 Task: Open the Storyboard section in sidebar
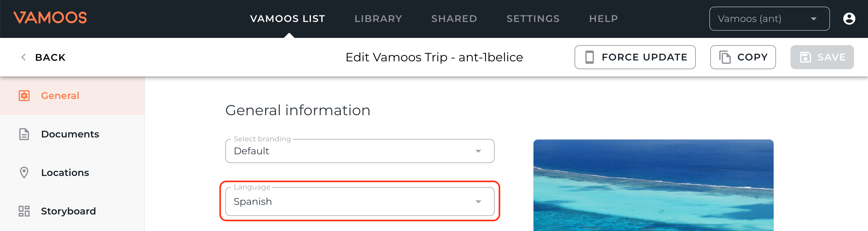[68, 211]
